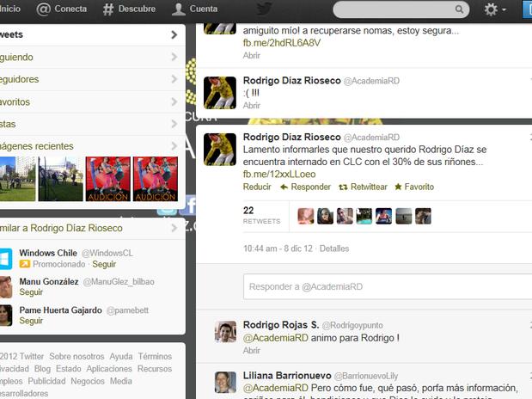The width and height of the screenshot is (532, 399).
Task: Open the first Audición poster thumbnail
Action: tap(108, 179)
